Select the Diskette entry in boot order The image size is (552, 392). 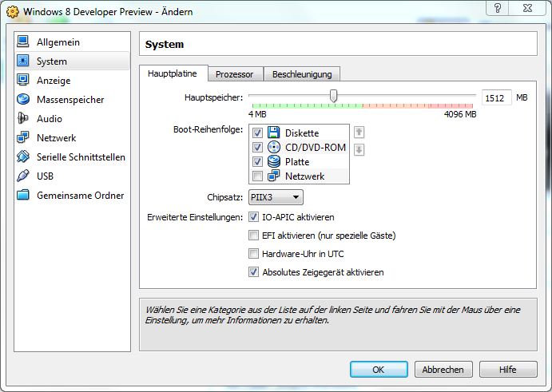pyautogui.click(x=300, y=133)
